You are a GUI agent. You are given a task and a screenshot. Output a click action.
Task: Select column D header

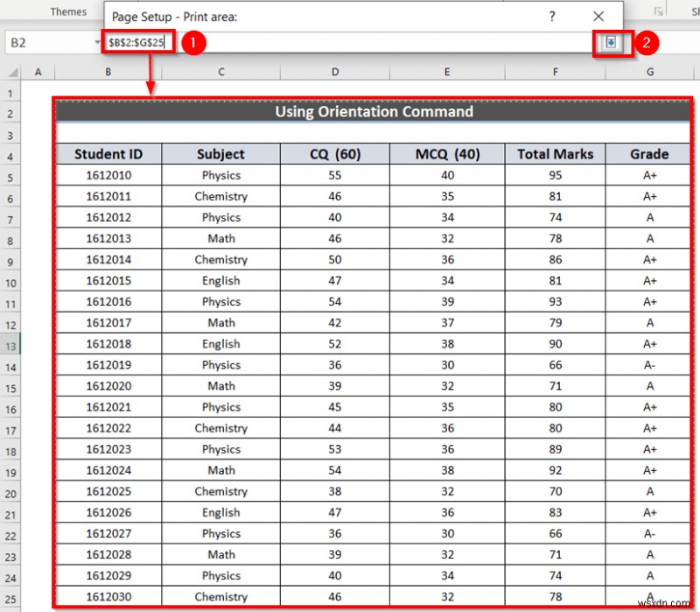tap(334, 72)
